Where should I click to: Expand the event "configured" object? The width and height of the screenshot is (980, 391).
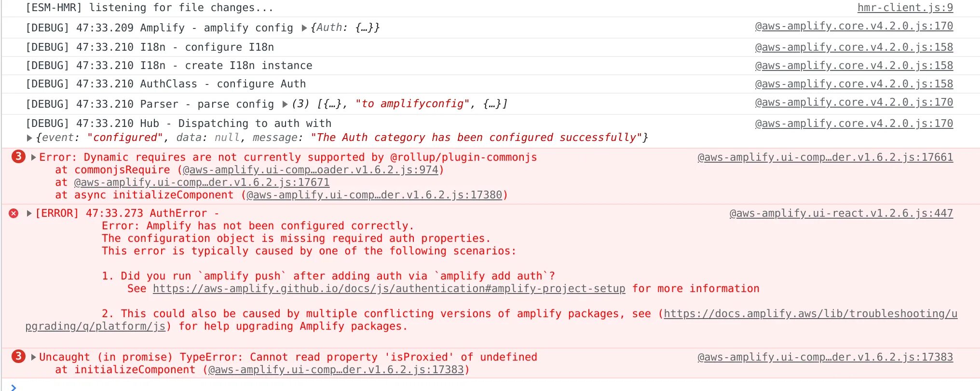click(29, 138)
